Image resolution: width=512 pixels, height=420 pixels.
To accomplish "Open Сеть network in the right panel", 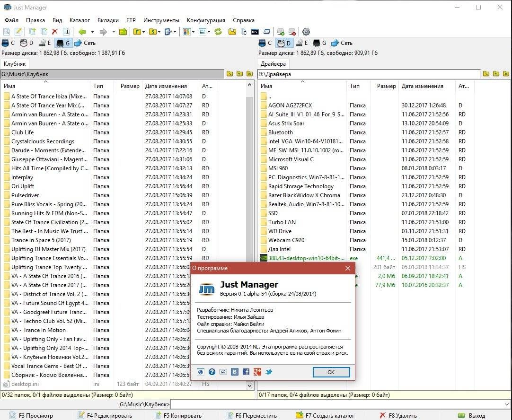I will click(x=342, y=43).
